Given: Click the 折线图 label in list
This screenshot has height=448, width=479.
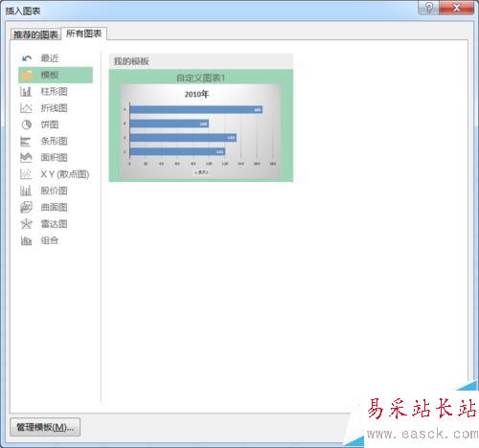Looking at the screenshot, I should coord(54,108).
